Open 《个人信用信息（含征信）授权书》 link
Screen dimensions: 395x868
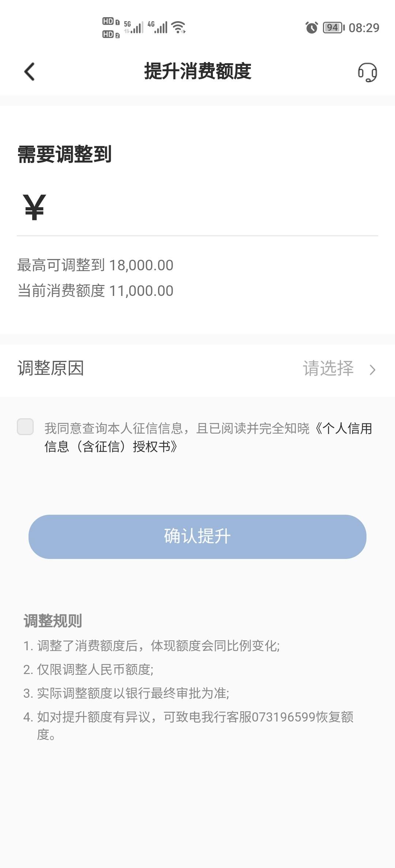coord(208,437)
